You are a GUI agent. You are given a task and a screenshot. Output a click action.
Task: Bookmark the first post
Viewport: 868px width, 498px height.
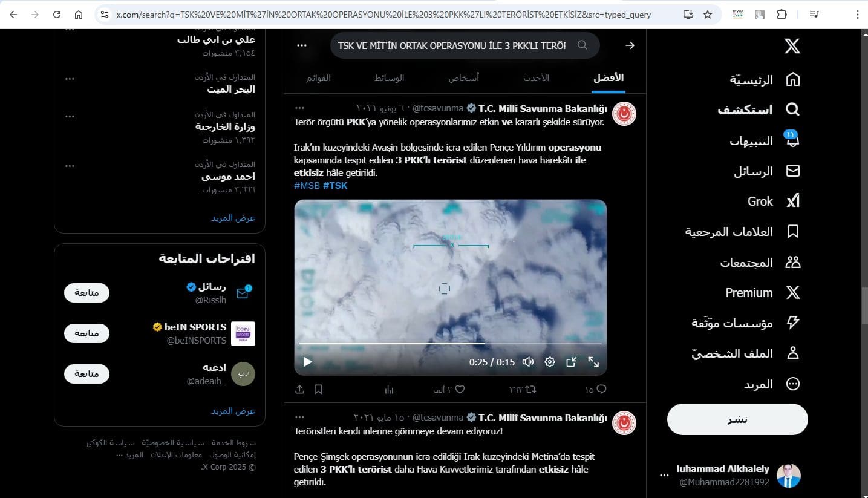318,390
